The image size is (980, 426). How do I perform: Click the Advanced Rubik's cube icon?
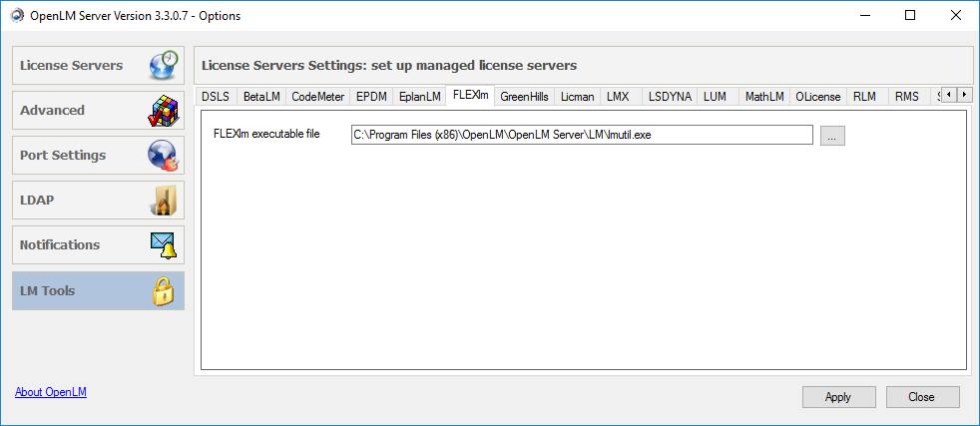162,111
